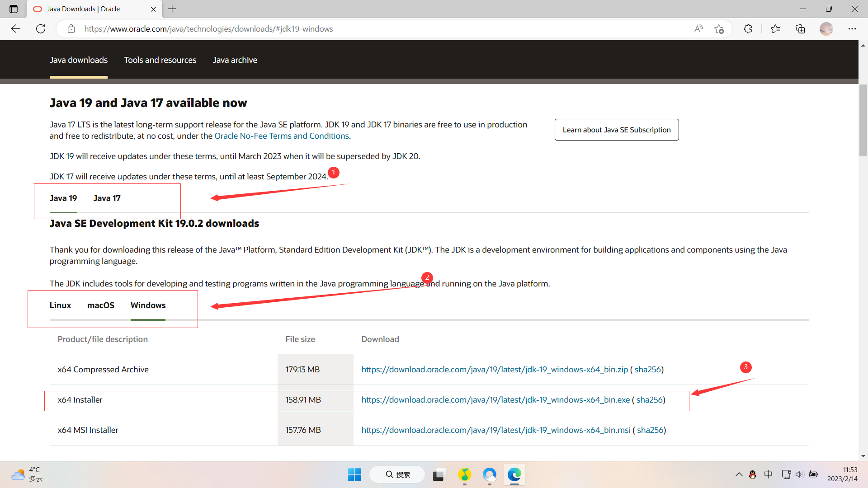Viewport: 868px width, 488px height.
Task: Open the battery tray icon
Action: pos(813,474)
